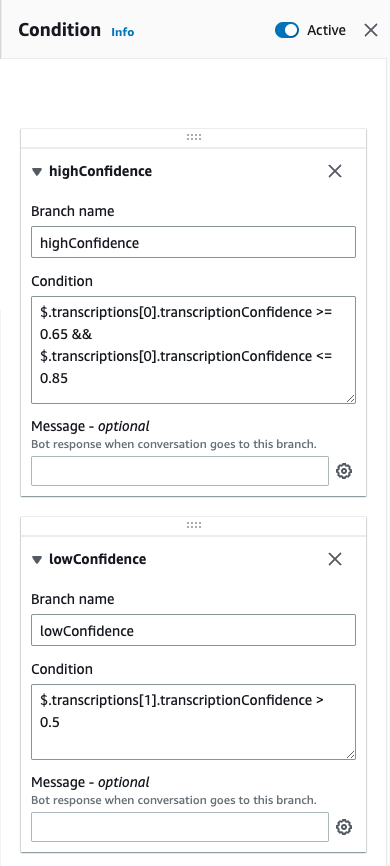The height and width of the screenshot is (866, 390).
Task: Collapse the highConfidence branch section
Action: click(x=37, y=172)
